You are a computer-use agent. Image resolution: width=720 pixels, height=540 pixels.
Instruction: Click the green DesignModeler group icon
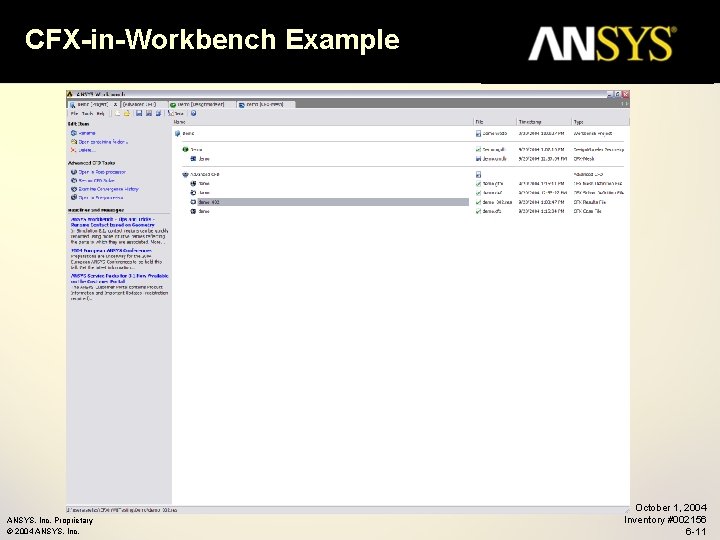pyautogui.click(x=186, y=149)
